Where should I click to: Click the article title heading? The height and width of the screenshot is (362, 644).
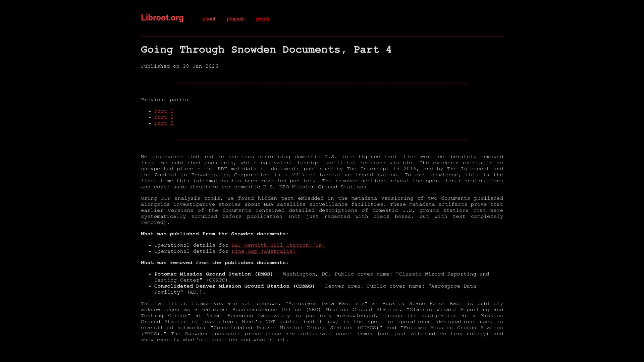click(266, 50)
